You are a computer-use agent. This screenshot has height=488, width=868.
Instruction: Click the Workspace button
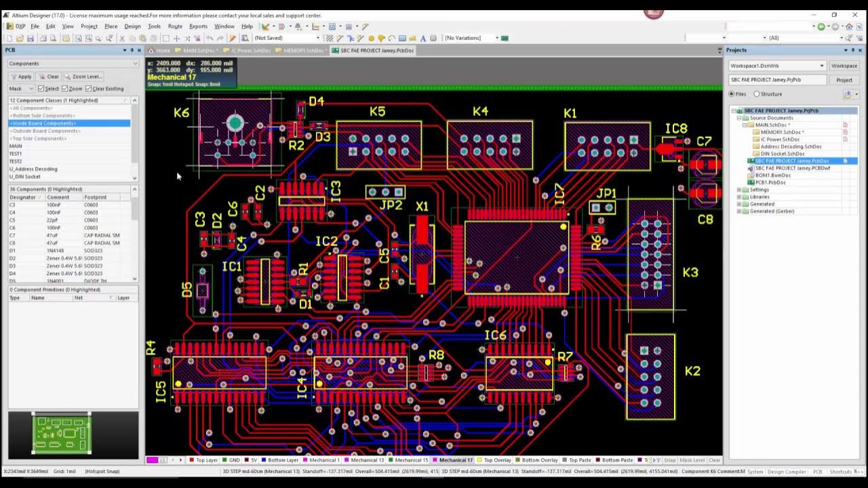[x=844, y=66]
